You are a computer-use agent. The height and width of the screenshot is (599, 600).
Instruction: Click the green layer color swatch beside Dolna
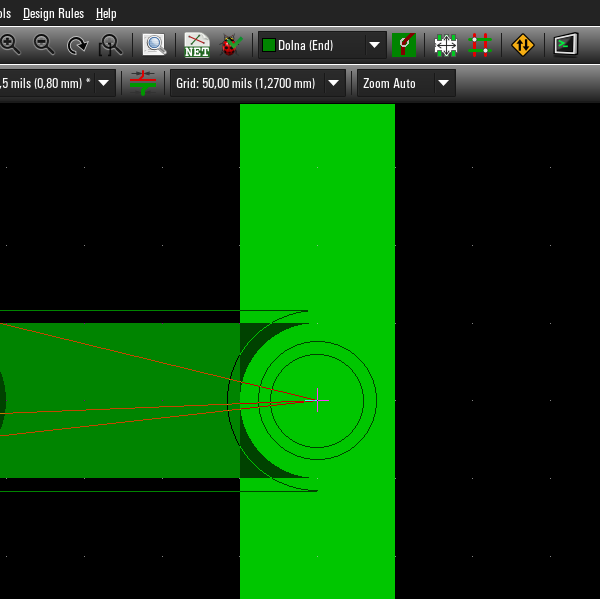269,45
